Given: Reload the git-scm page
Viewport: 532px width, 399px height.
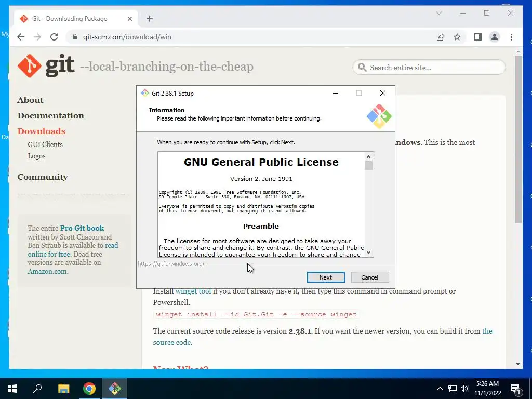Looking at the screenshot, I should [54, 37].
